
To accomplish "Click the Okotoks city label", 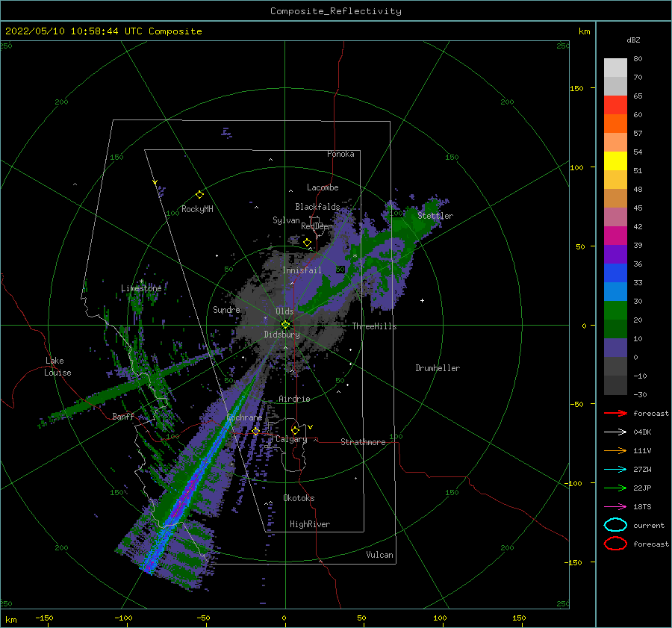I will pyautogui.click(x=299, y=498).
